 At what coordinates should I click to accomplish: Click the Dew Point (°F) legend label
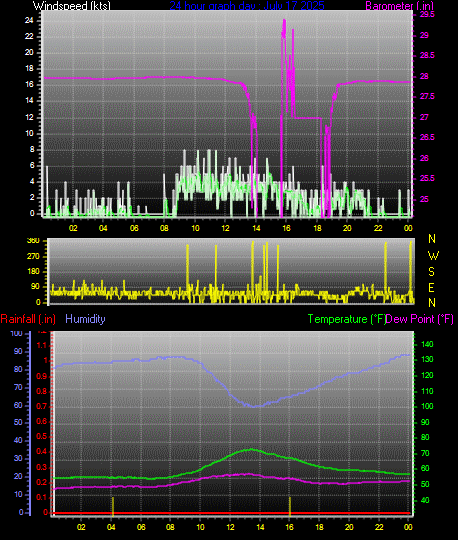click(x=419, y=319)
